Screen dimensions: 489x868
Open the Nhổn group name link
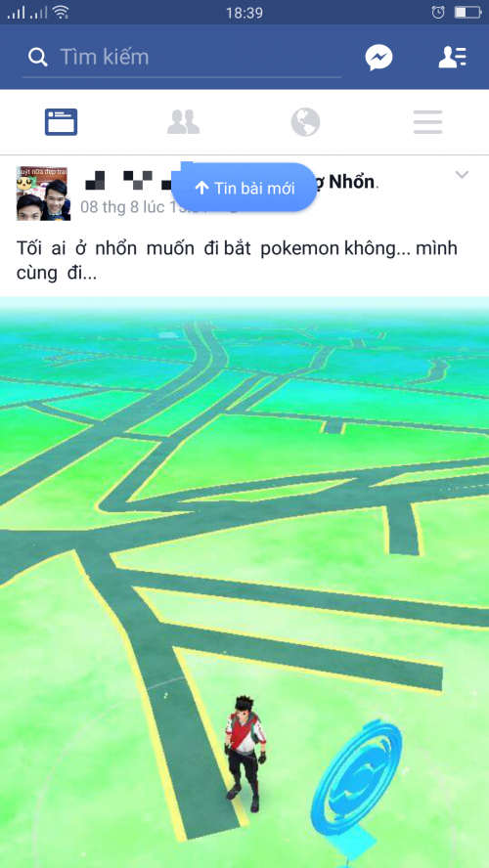tap(346, 182)
